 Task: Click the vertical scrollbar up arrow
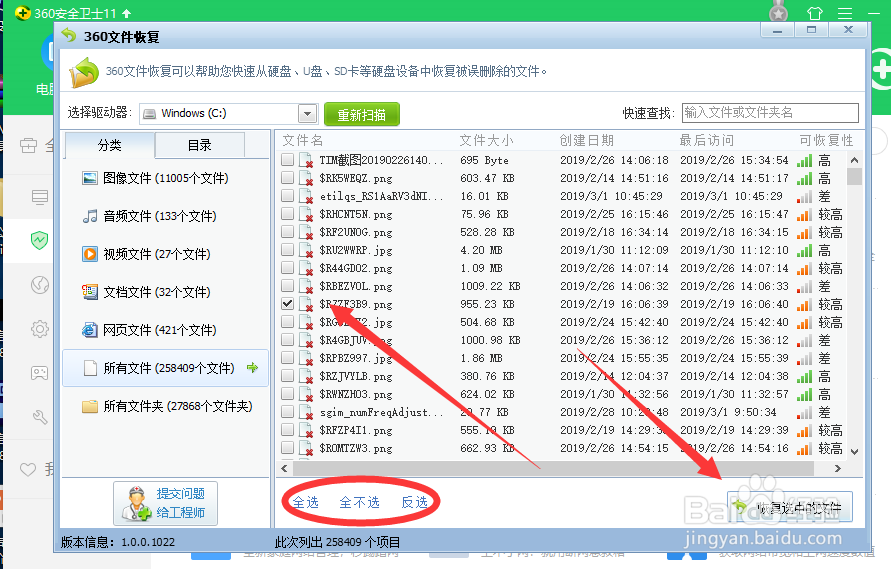(x=854, y=160)
